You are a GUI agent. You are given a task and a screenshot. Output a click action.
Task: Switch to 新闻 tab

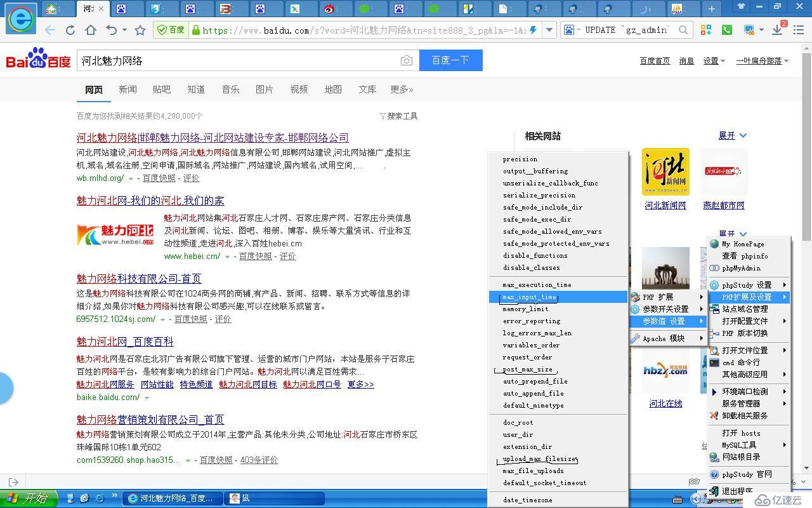pyautogui.click(x=128, y=90)
